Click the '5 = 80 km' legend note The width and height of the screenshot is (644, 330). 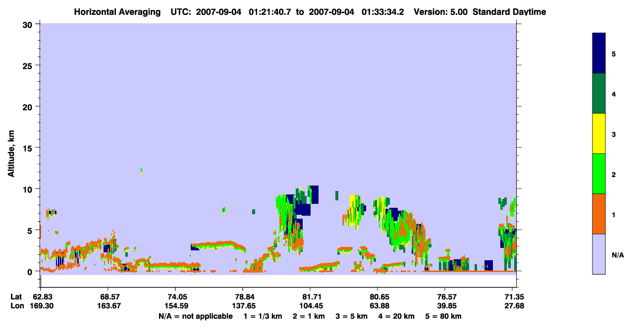(443, 316)
